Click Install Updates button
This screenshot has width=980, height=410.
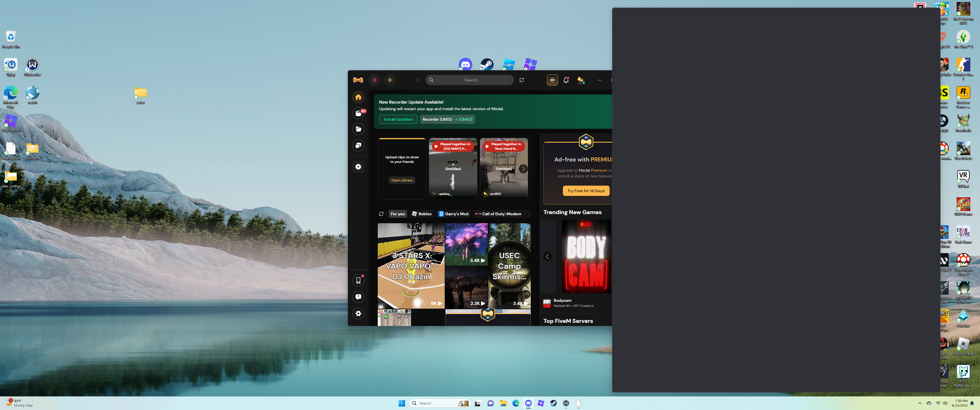[x=398, y=119]
